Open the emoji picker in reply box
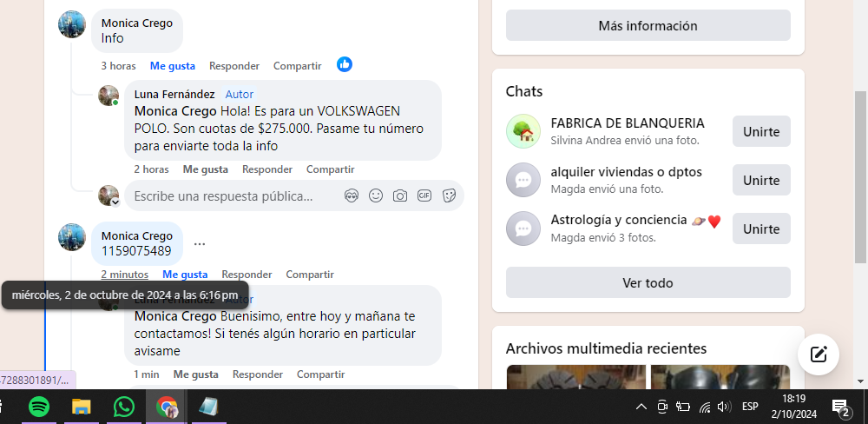This screenshot has height=424, width=868. [376, 195]
